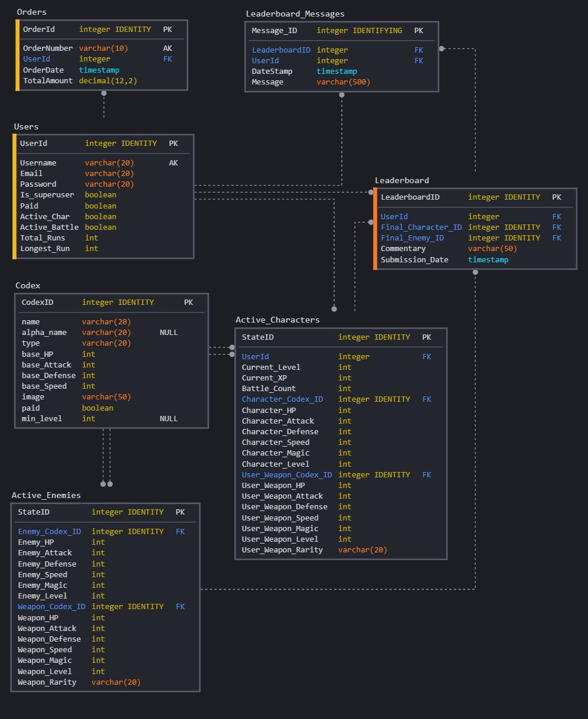Select the Leaderboard table header

[402, 180]
